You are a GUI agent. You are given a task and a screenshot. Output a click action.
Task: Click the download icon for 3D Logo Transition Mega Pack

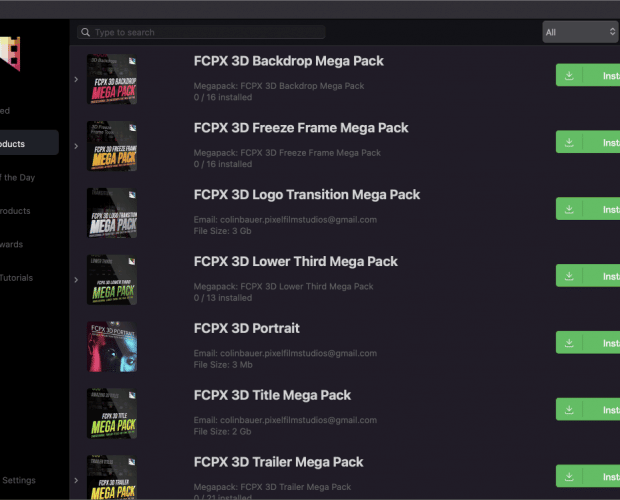click(569, 209)
